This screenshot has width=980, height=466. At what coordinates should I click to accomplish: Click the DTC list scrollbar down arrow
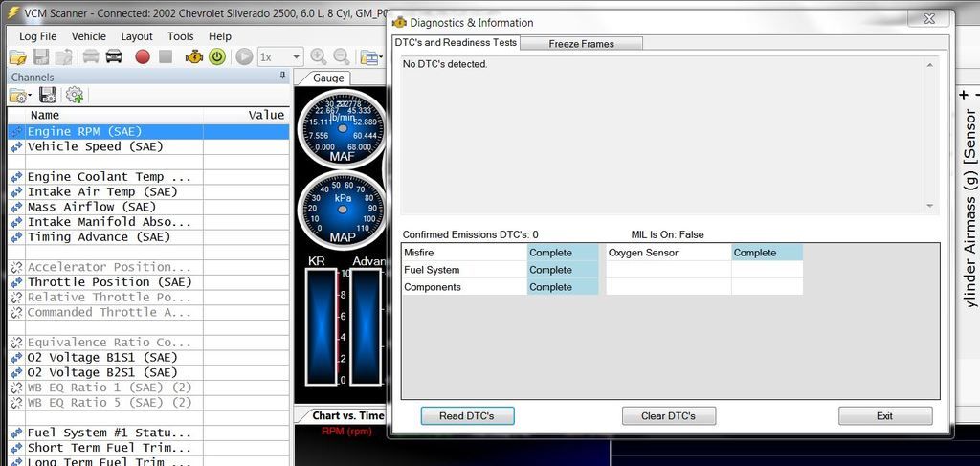(x=928, y=206)
